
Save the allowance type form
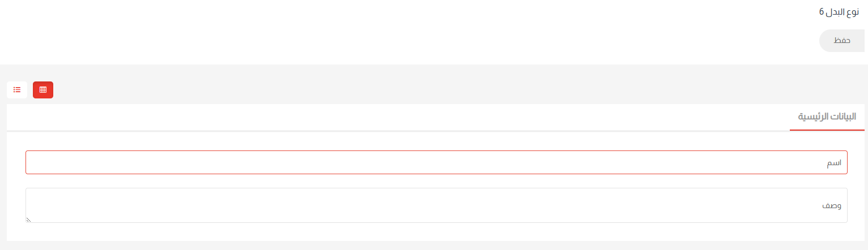(x=843, y=41)
